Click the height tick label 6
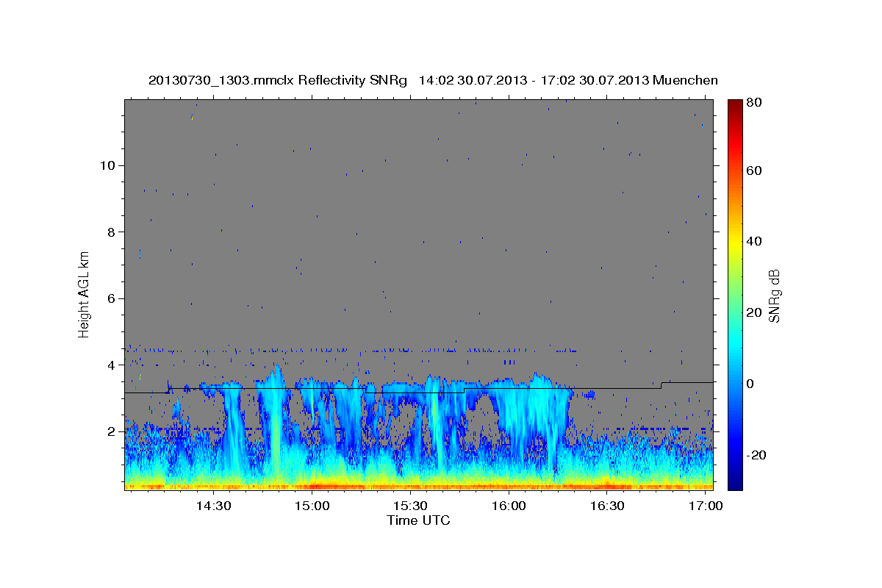 (112, 298)
